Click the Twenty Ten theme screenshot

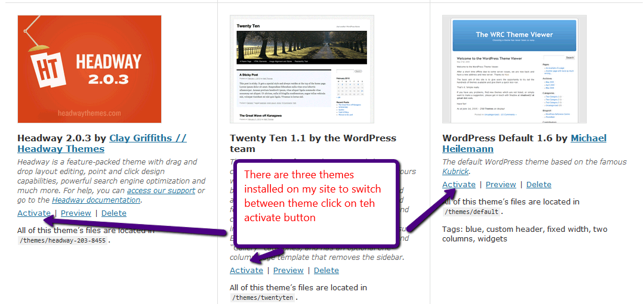[302, 69]
